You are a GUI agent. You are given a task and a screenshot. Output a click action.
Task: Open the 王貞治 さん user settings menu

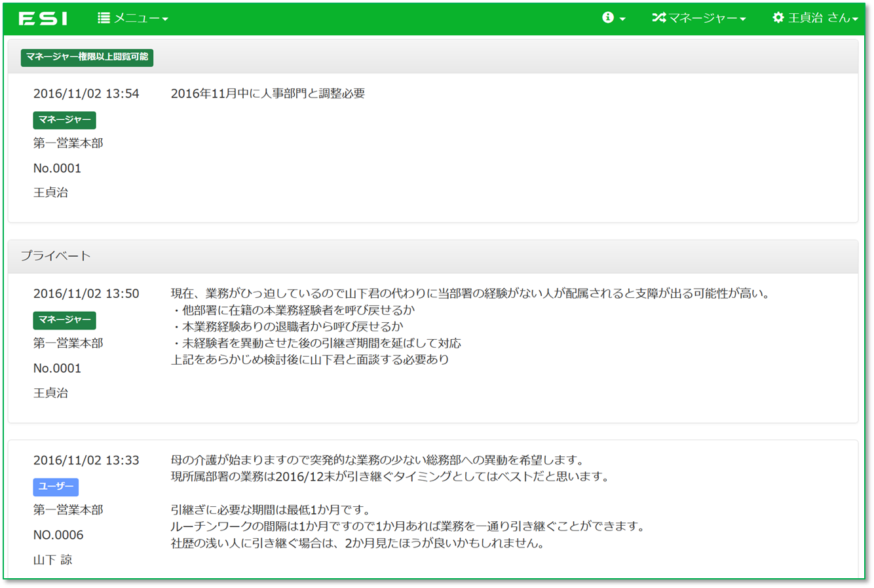pyautogui.click(x=815, y=18)
